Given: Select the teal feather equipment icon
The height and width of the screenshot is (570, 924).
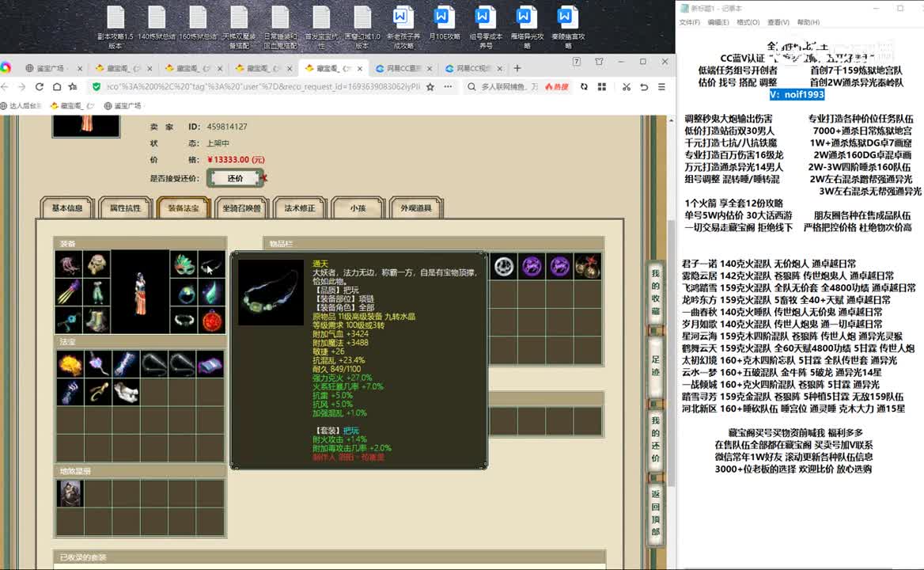Looking at the screenshot, I should click(211, 292).
